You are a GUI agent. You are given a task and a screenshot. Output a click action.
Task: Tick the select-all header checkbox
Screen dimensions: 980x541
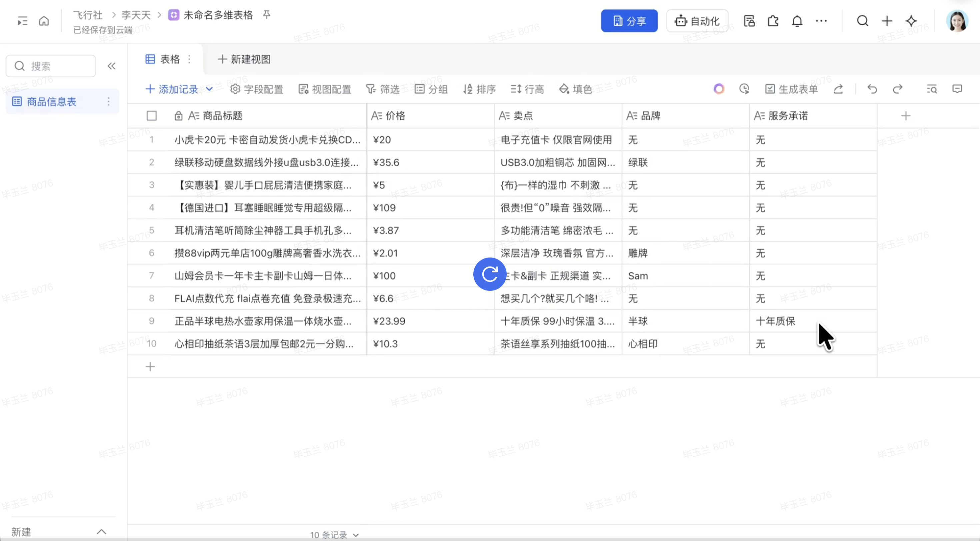click(x=151, y=116)
